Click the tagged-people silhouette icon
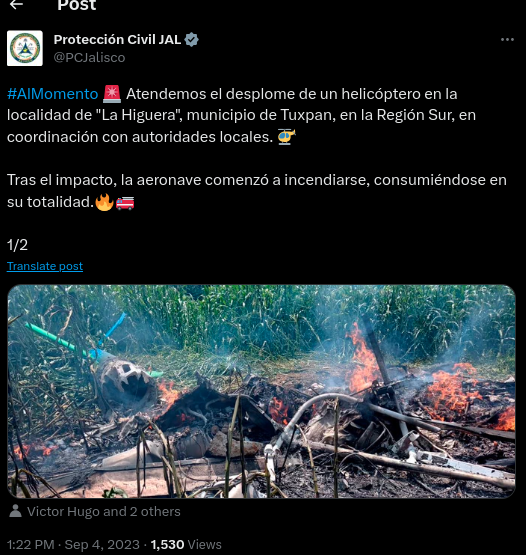Image resolution: width=526 pixels, height=555 pixels. pyautogui.click(x=15, y=511)
